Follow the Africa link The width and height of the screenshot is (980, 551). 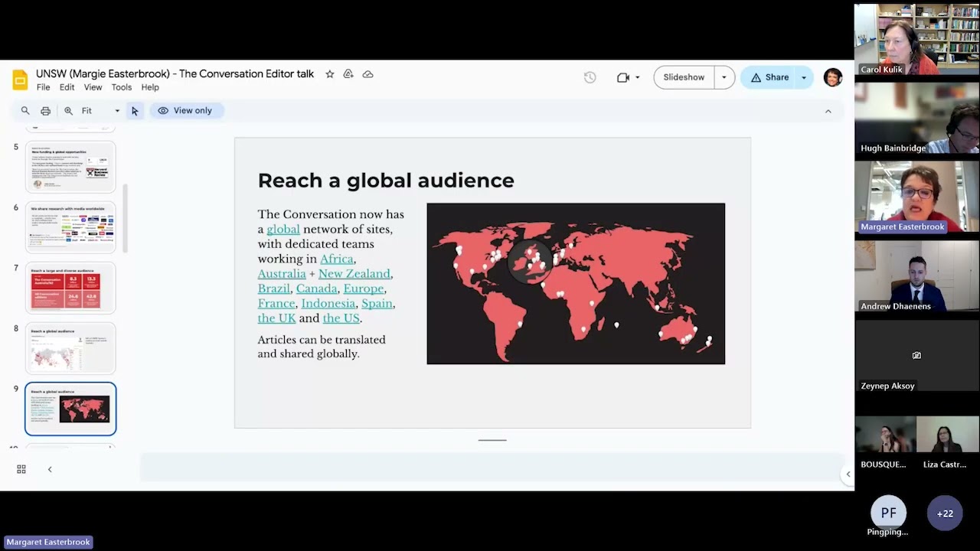337,259
